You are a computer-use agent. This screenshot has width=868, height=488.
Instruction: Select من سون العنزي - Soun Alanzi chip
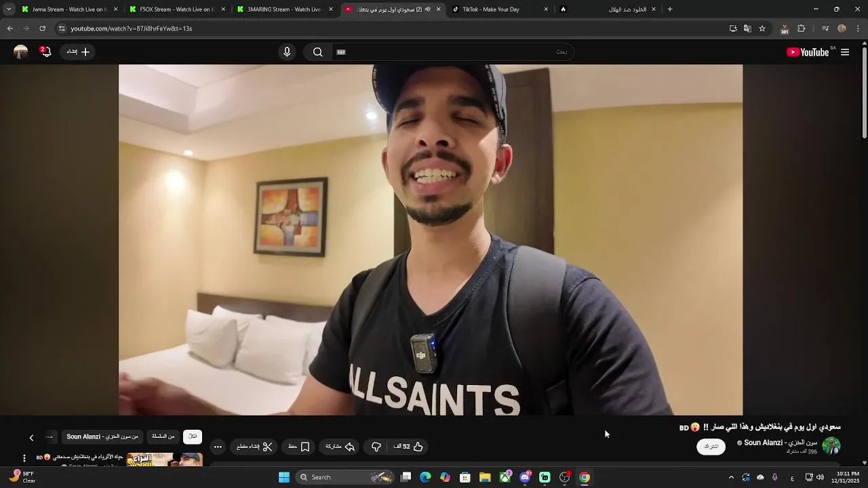pyautogui.click(x=102, y=436)
